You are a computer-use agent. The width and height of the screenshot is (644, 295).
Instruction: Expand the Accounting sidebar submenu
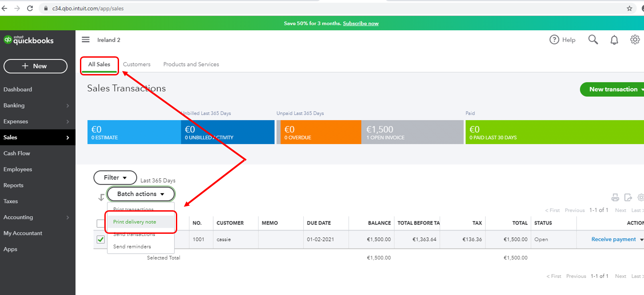point(68,217)
